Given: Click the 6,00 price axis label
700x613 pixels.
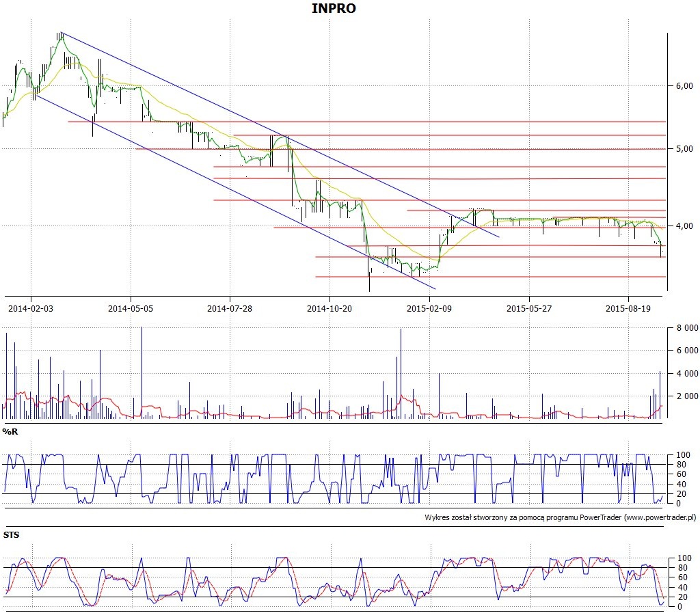Looking at the screenshot, I should click(684, 85).
